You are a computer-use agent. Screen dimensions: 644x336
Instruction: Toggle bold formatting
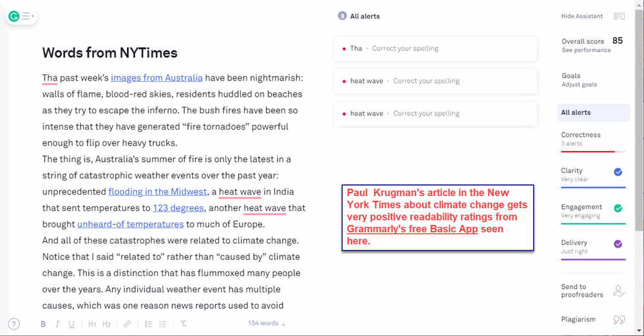coord(43,324)
